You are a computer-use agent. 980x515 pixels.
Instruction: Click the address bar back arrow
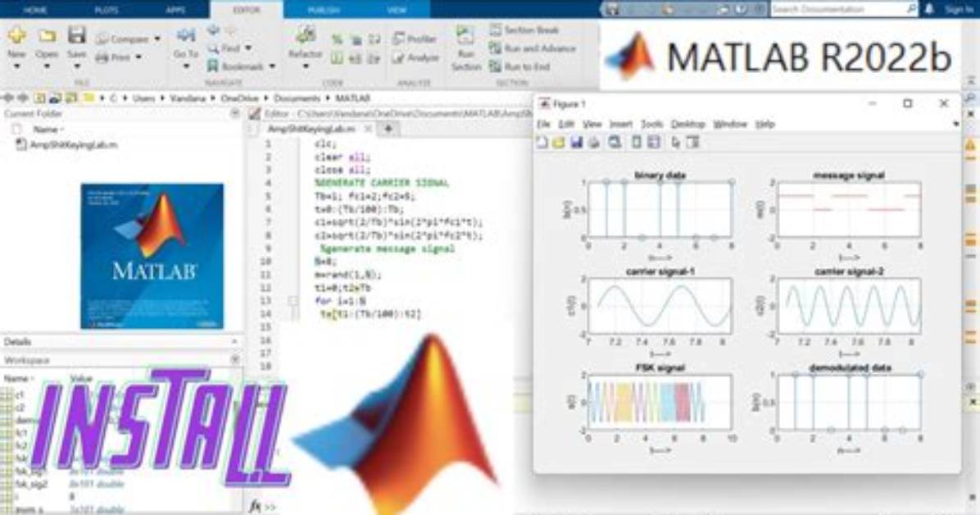click(x=9, y=98)
